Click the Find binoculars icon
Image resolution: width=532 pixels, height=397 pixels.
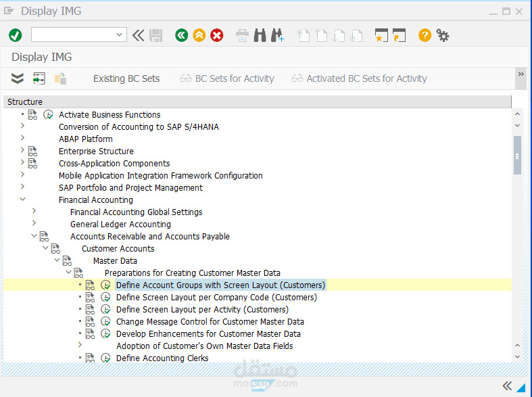click(x=260, y=35)
